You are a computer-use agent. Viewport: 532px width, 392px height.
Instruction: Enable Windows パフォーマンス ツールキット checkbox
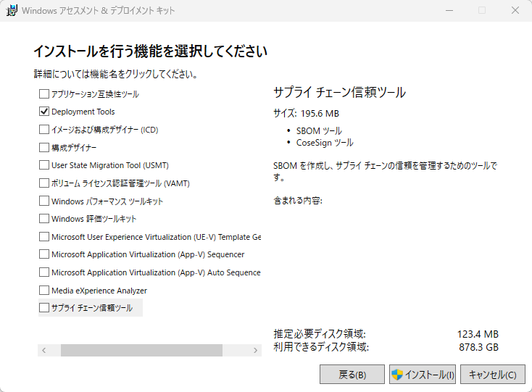click(x=43, y=201)
